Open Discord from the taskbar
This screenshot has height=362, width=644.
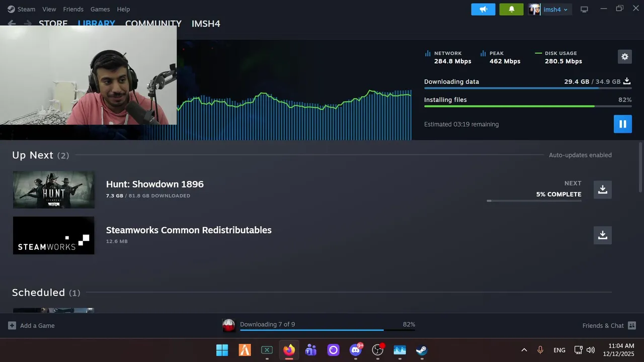(x=356, y=350)
